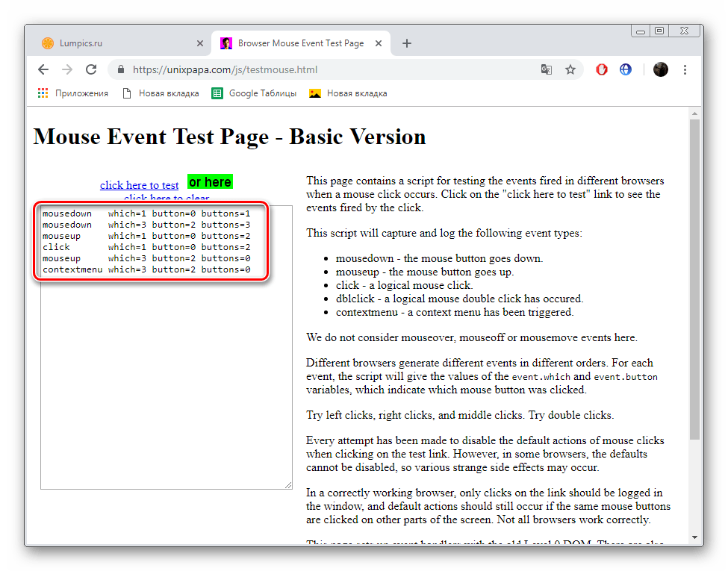Viewport: 728px width, 571px height.
Task: Open the user profile avatar
Action: pos(661,69)
